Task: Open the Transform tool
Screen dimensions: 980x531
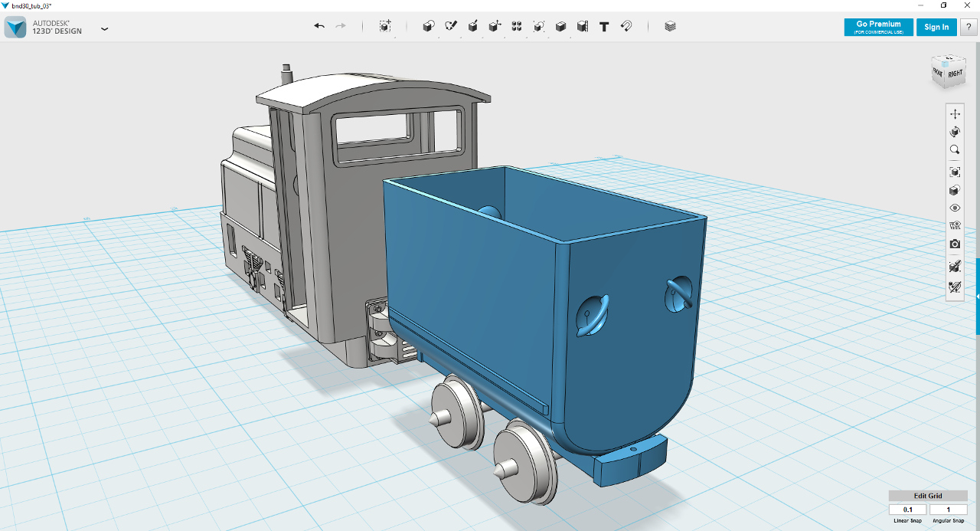Action: click(x=385, y=26)
